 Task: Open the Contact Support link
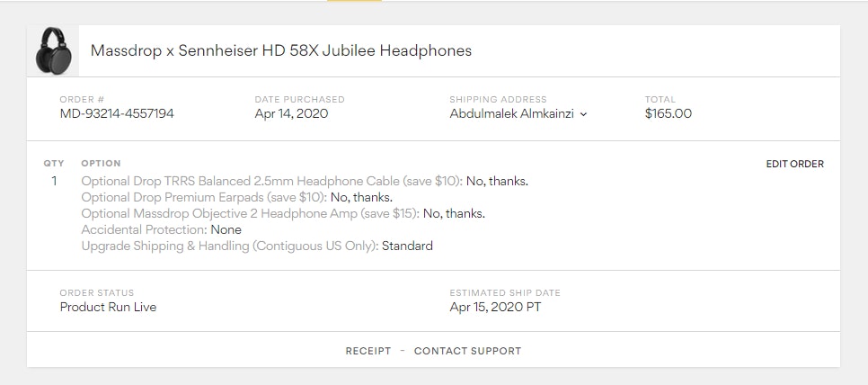pos(467,351)
